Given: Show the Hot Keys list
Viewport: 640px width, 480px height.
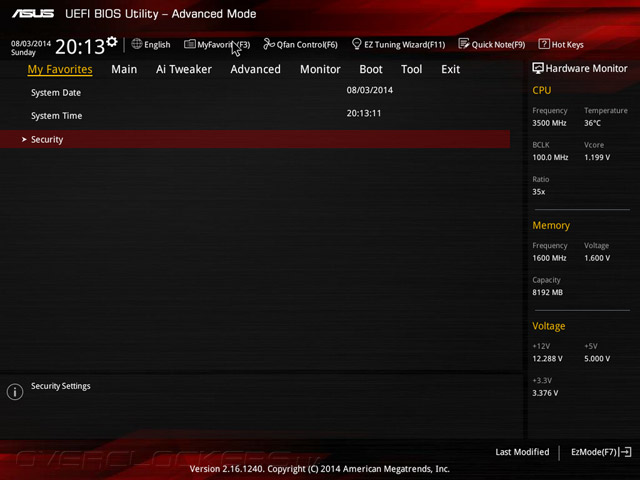Looking at the screenshot, I should click(567, 44).
